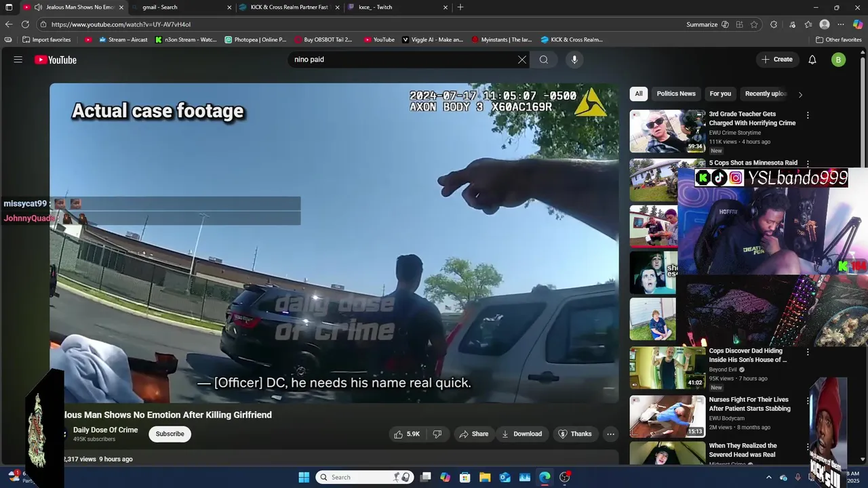Open Outlook from the taskbar
868x488 pixels.
coord(505,477)
